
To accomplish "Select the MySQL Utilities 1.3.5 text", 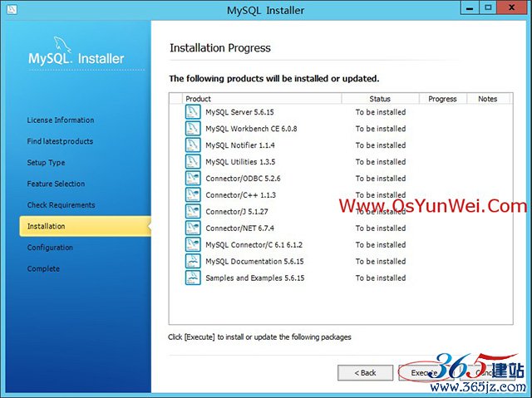I will point(240,162).
